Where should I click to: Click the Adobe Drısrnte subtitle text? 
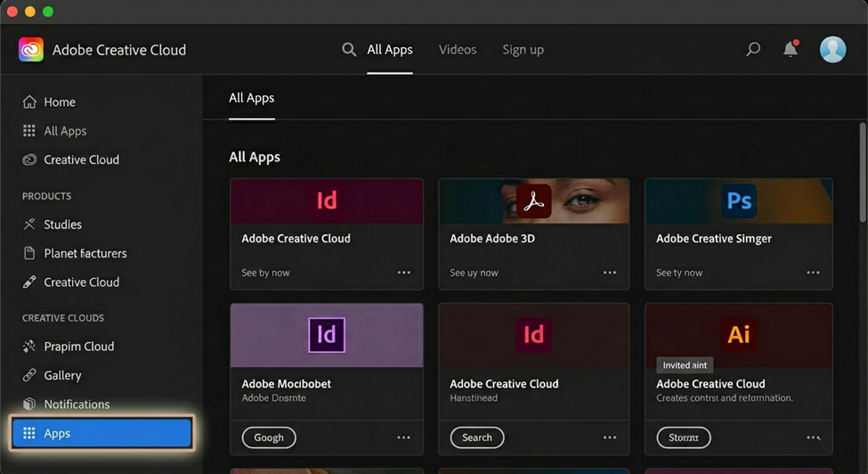[x=273, y=398]
